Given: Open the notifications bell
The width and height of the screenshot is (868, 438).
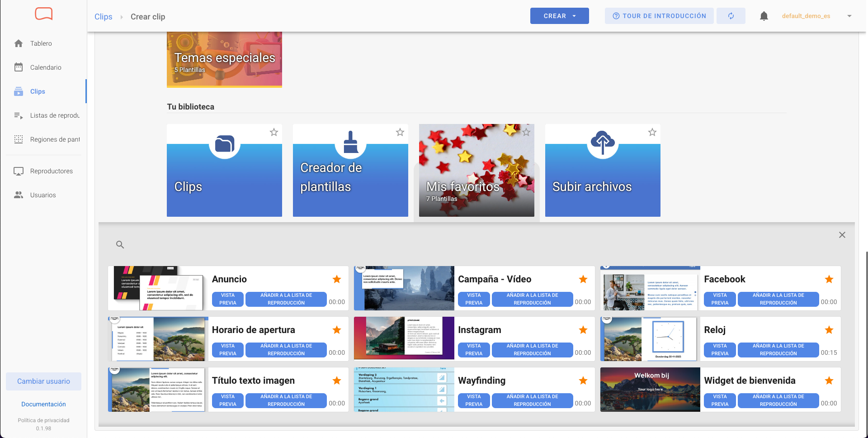Looking at the screenshot, I should coord(764,16).
